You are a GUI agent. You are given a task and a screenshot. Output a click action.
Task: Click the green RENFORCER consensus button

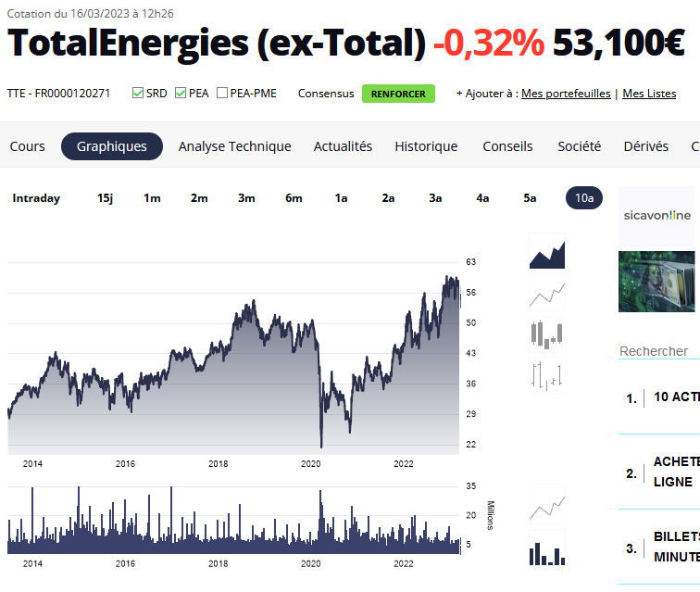click(398, 94)
